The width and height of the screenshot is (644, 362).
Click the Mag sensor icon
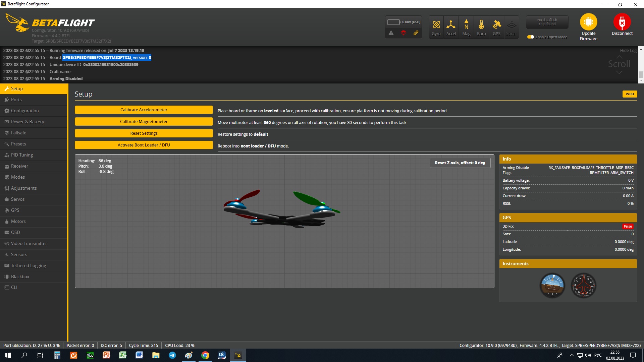click(466, 25)
